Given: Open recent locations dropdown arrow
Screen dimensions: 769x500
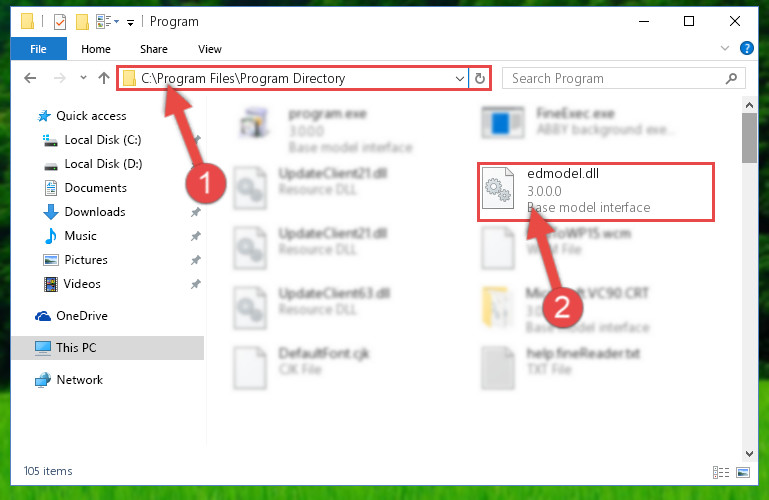Looking at the screenshot, I should [83, 77].
